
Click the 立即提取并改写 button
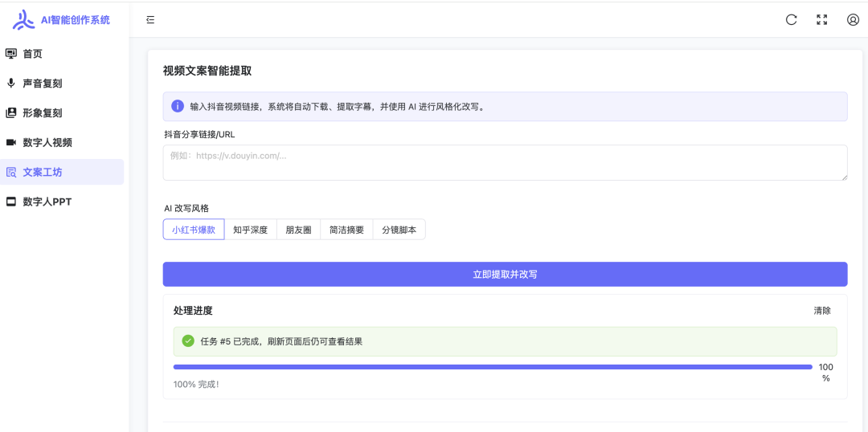[505, 275]
